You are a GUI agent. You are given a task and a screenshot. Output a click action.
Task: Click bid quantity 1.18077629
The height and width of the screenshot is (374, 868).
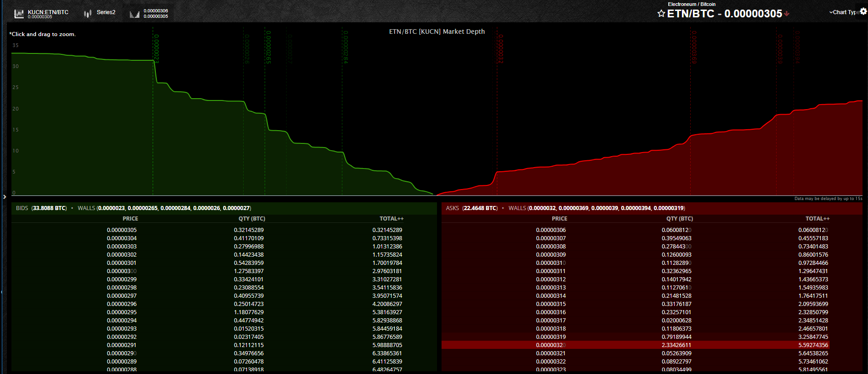click(x=249, y=312)
